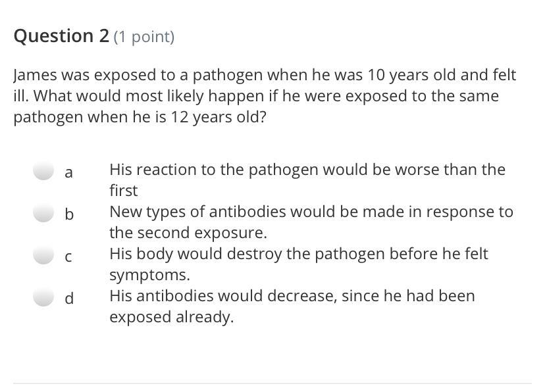Click the letter label 'c'
Viewport: 545px width, 392px height.
click(68, 257)
